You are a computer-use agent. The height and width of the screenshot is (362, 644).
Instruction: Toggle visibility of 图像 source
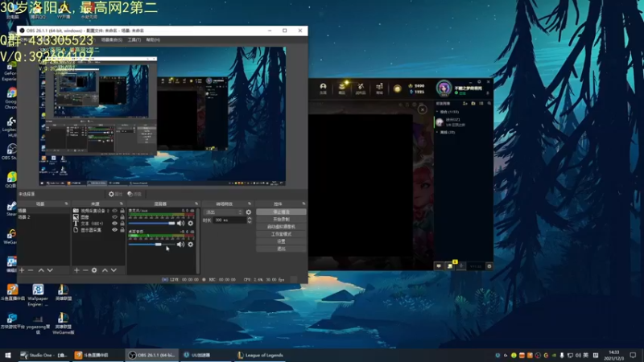pos(114,217)
